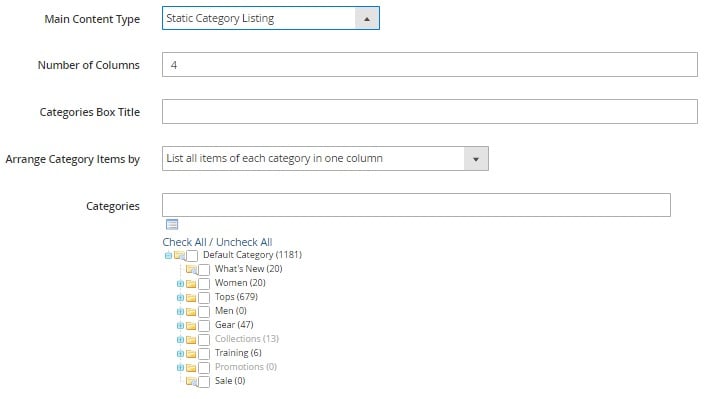Tick the Tops category checkbox
The height and width of the screenshot is (399, 711).
(204, 298)
